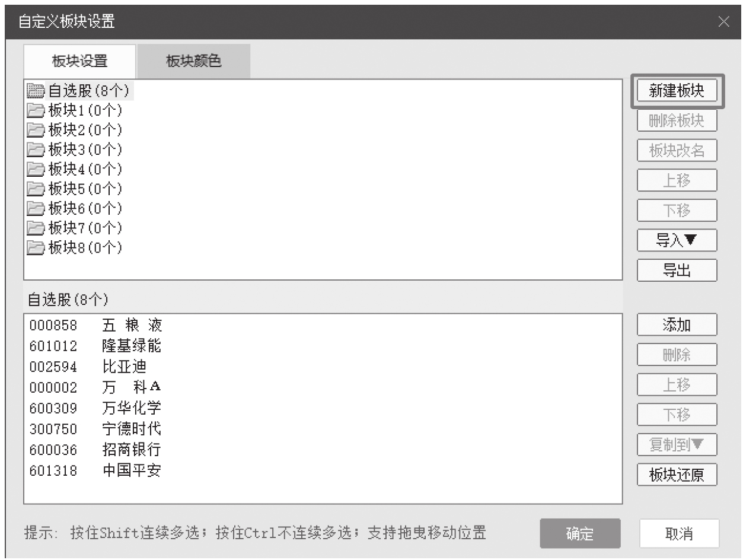743x560 pixels.
Task: Click the folder icon beside 自选股(8个)
Action: 36,91
